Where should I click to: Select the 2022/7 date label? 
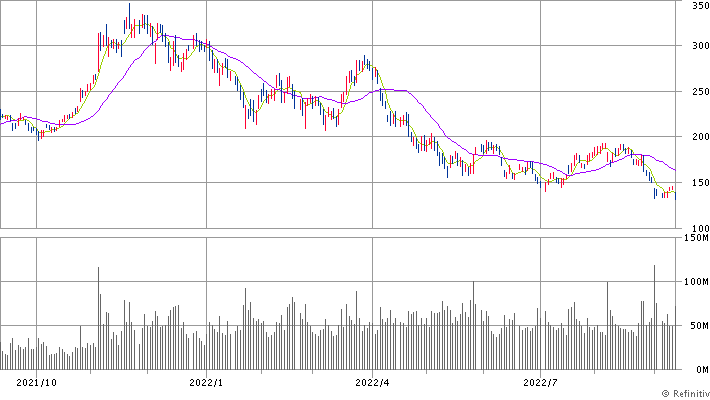point(540,381)
